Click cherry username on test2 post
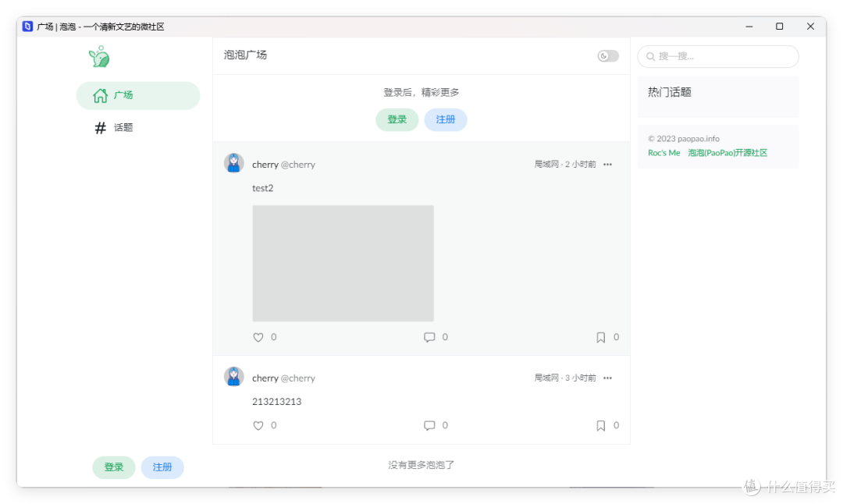843x504 pixels. (265, 165)
